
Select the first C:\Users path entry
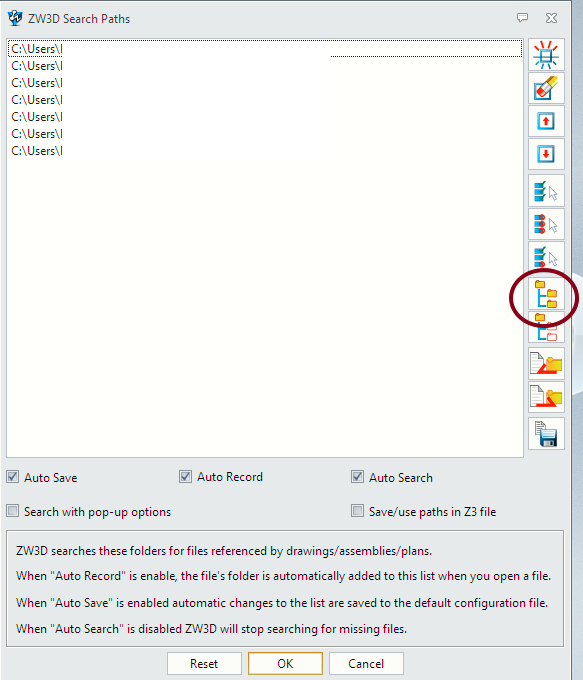click(x=265, y=49)
